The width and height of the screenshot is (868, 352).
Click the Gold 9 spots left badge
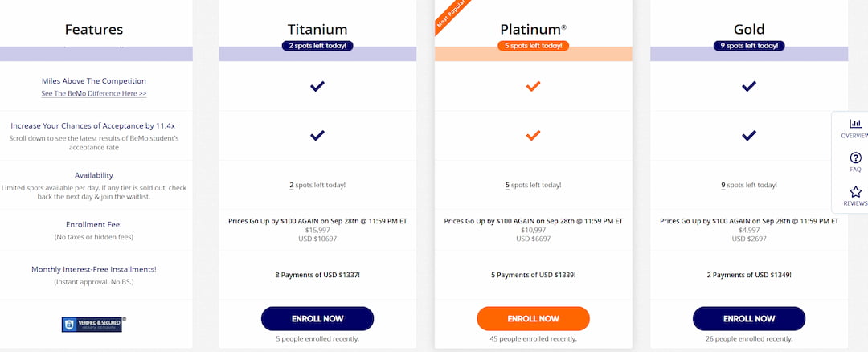click(748, 46)
